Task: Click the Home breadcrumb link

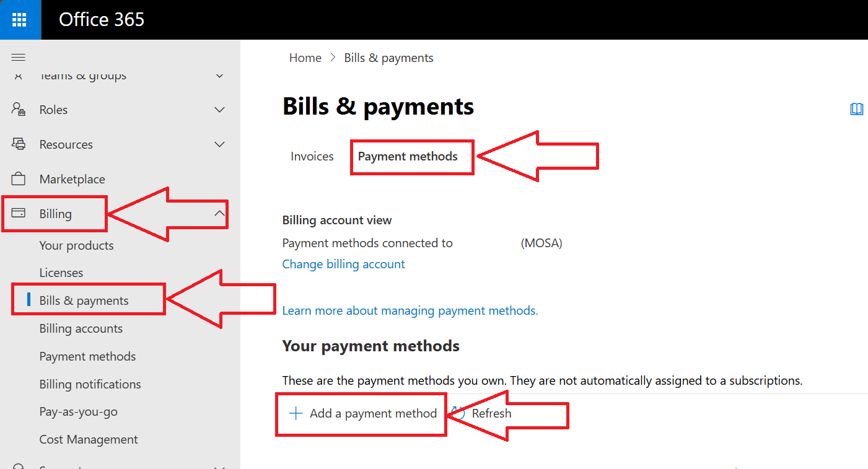Action: click(x=305, y=58)
